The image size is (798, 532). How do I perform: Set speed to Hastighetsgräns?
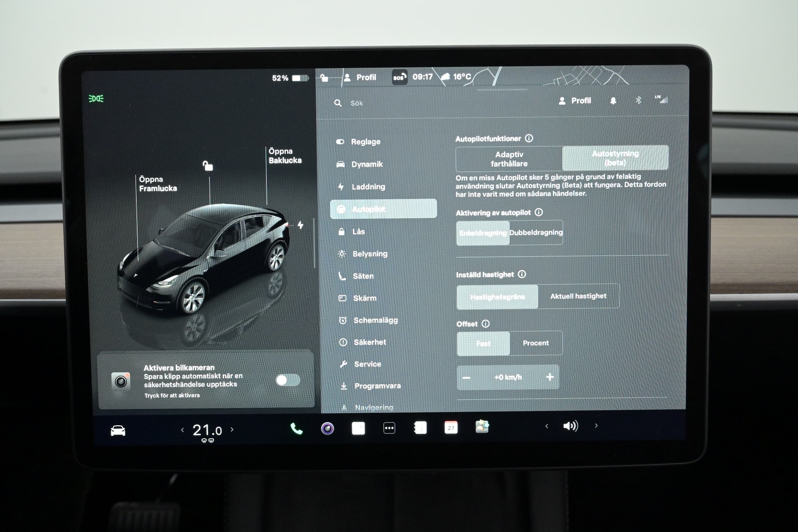[x=497, y=297]
